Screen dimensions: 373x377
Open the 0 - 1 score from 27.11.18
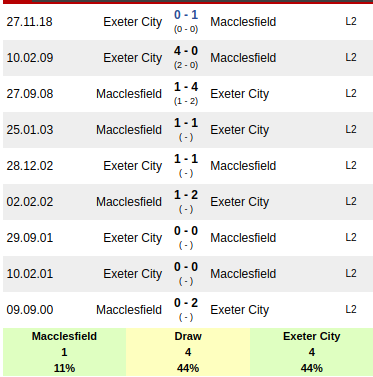pos(186,15)
